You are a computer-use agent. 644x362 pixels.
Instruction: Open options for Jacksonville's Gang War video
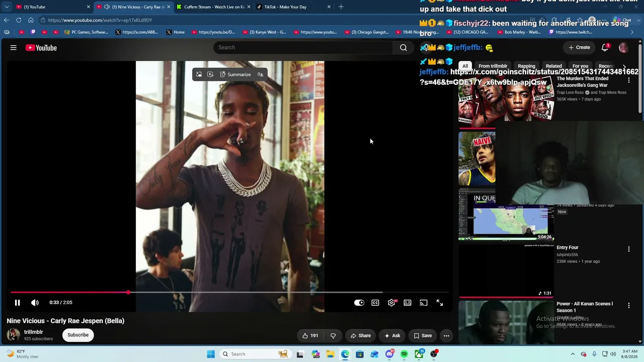point(628,80)
